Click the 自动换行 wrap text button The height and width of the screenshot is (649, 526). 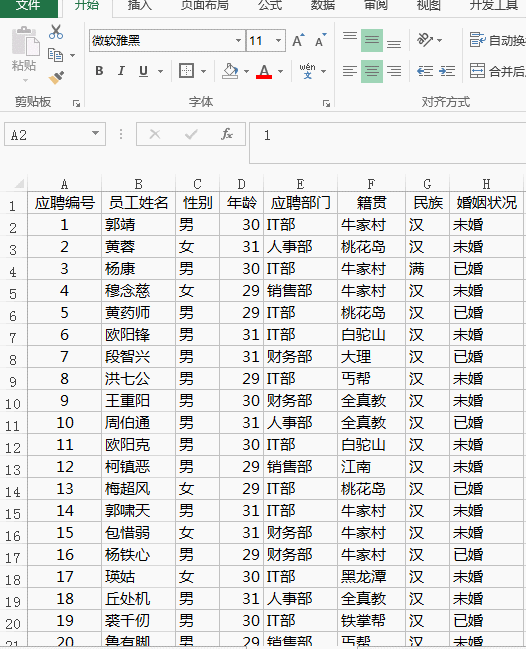point(498,40)
